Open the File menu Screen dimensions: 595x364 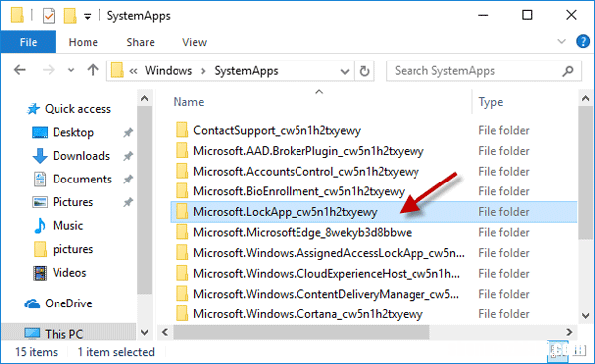pyautogui.click(x=28, y=42)
